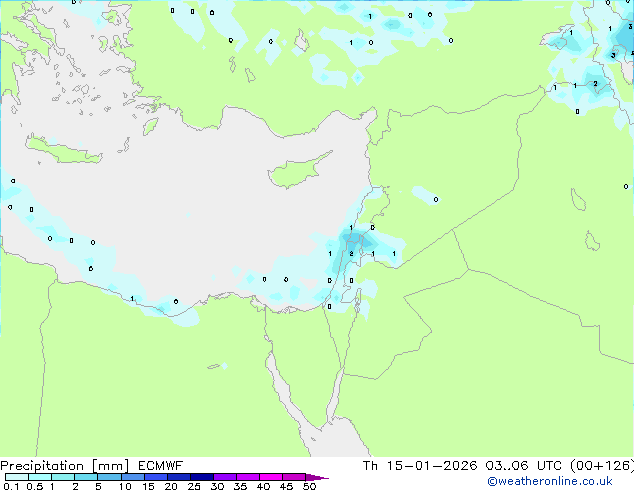
Task: Click the lightest 0.1–0.5 mm legend swatch
Action: [17, 477]
